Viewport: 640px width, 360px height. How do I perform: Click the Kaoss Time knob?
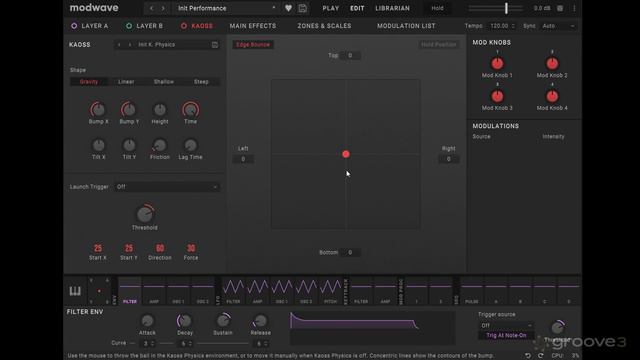191,109
